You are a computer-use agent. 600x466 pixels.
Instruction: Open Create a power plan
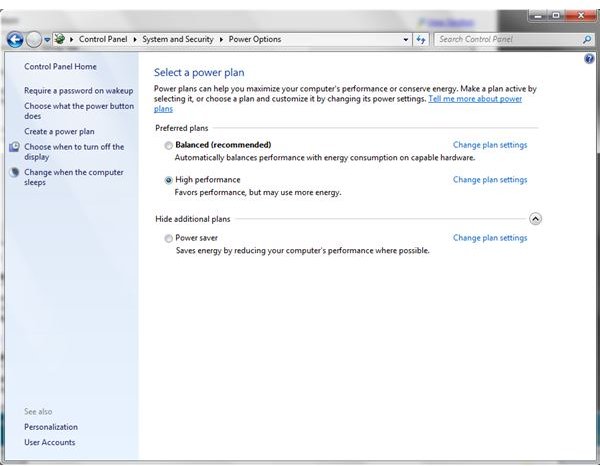[59, 131]
